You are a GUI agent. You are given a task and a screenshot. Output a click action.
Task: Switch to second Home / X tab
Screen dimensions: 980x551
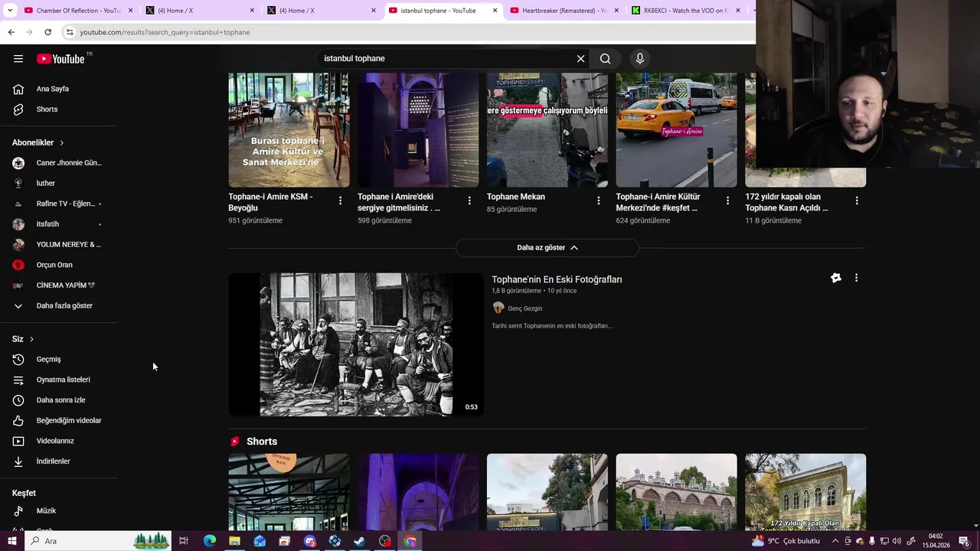click(322, 11)
